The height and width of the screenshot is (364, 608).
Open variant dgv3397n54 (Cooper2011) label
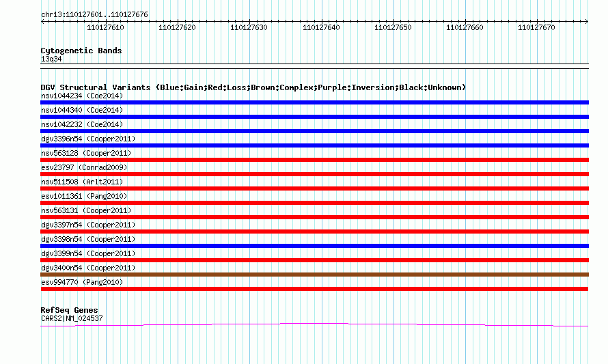tap(88, 225)
